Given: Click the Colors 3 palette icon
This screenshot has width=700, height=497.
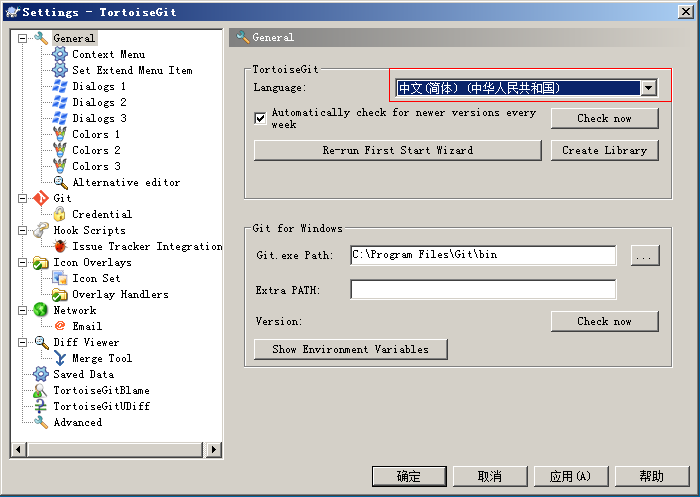Looking at the screenshot, I should coord(60,166).
